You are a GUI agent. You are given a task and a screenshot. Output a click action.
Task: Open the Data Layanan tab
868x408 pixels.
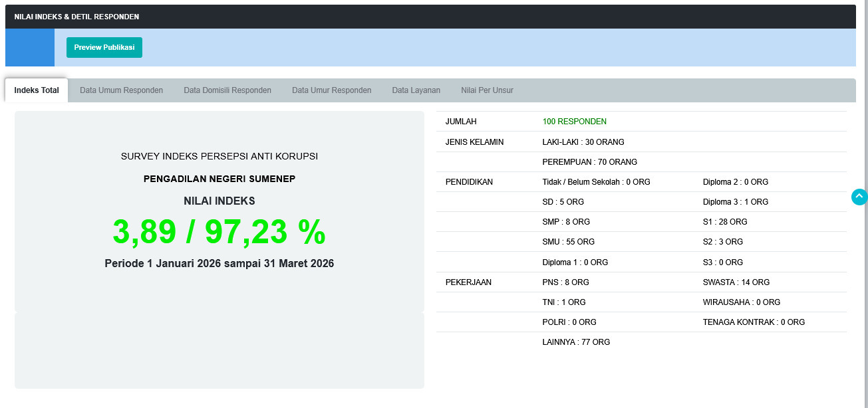[x=416, y=90]
